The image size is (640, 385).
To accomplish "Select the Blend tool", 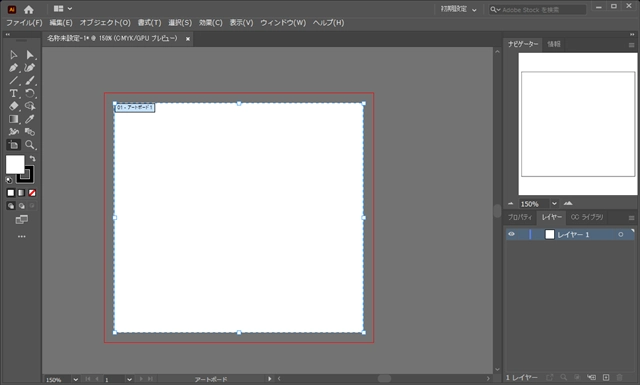I will 30,132.
